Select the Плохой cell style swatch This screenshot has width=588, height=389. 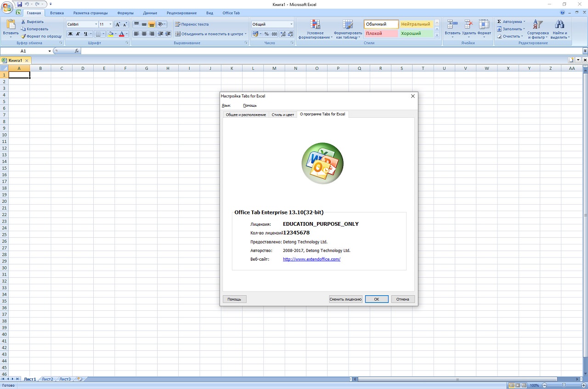[x=381, y=34]
